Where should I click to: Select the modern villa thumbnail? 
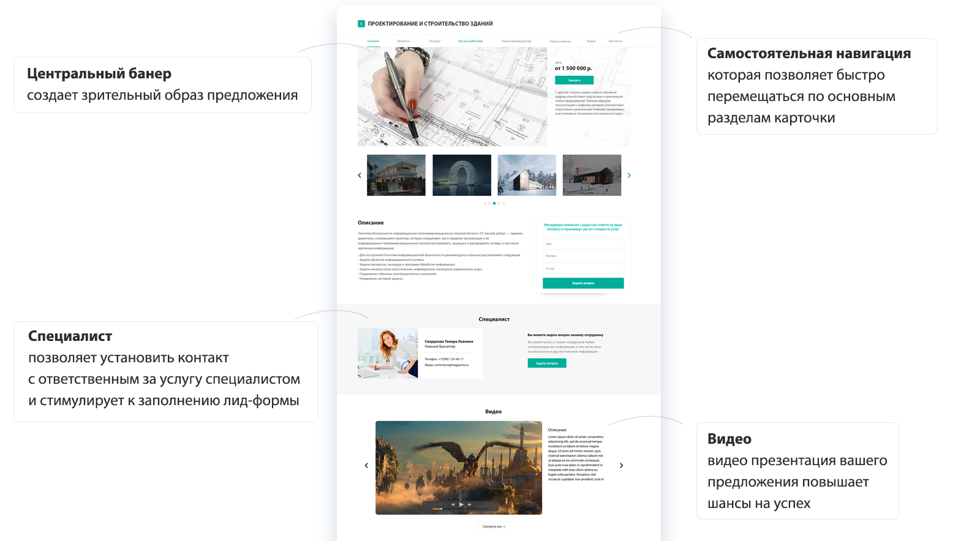click(x=396, y=175)
